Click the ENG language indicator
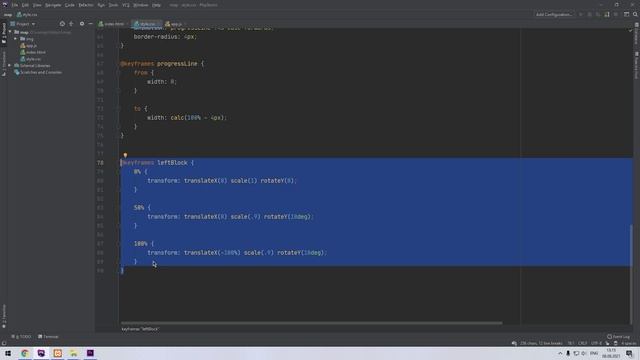Screen dimensions: 640x360 tap(594, 353)
